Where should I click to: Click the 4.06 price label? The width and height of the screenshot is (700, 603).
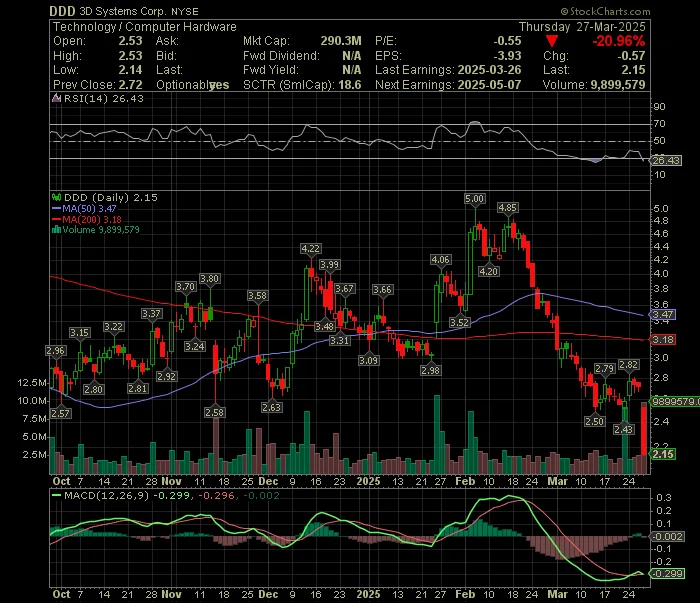[440, 260]
